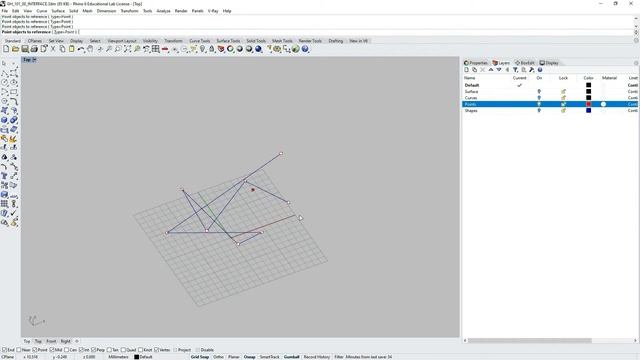Click the Shaded Viewport sphere icon
The width and height of the screenshot is (640, 360).
click(240, 49)
